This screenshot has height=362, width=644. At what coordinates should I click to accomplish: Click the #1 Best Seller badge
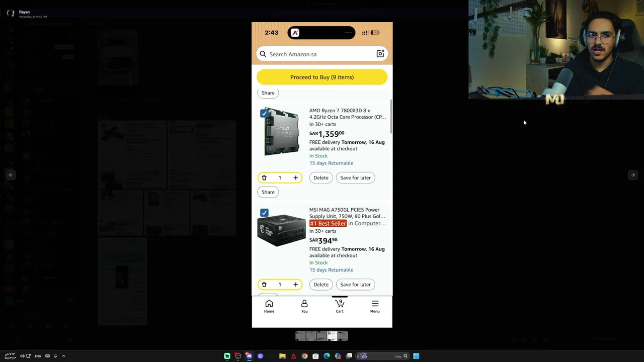(x=328, y=223)
